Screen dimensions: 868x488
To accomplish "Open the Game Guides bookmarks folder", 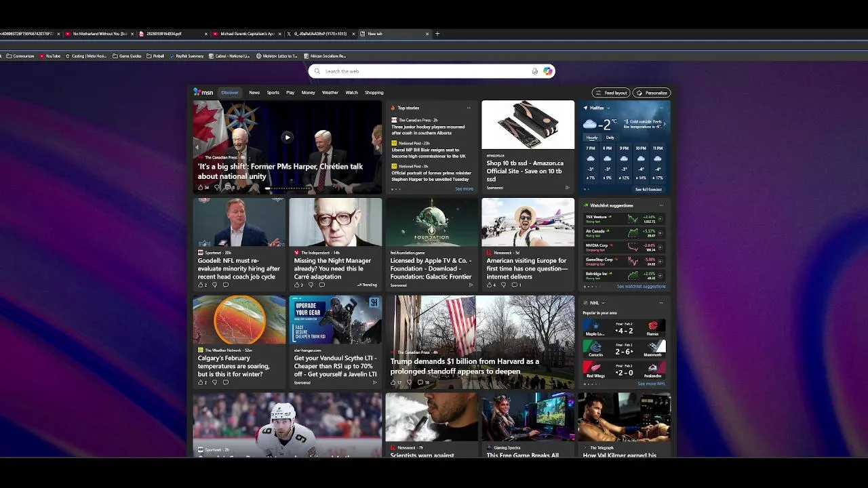I will pyautogui.click(x=127, y=56).
